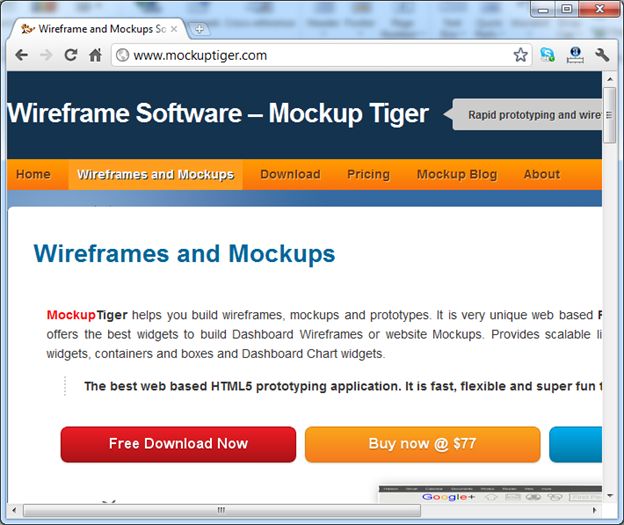This screenshot has height=525, width=624.
Task: Open the browser home page icon
Action: [95, 55]
